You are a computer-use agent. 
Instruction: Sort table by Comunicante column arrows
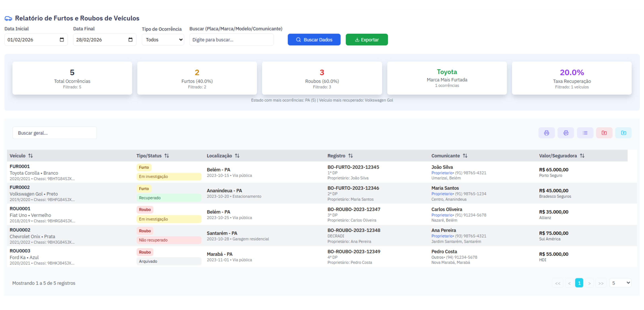coord(465,156)
